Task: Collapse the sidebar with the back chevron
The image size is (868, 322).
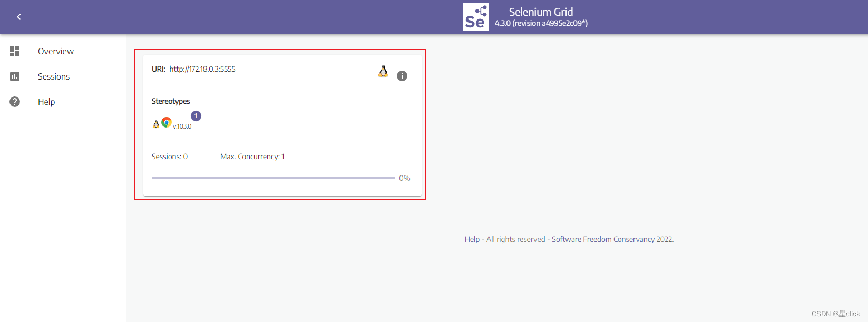Action: click(x=19, y=17)
